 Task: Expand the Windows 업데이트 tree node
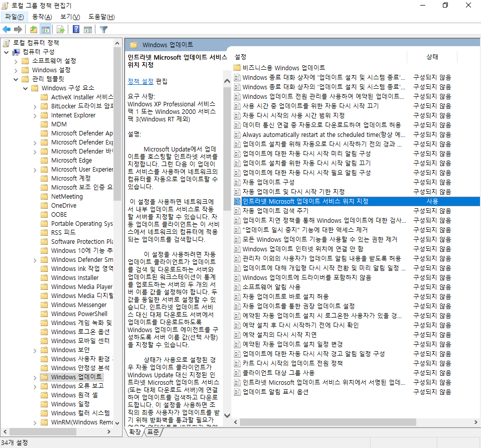[35, 378]
